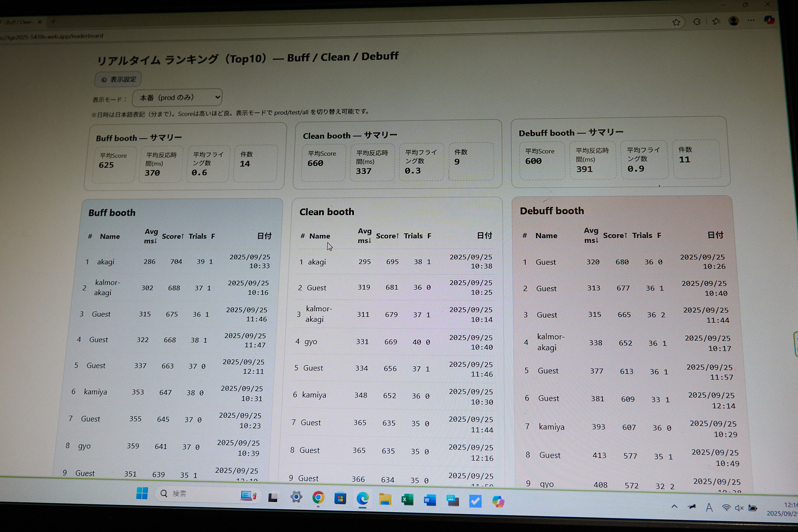Open the browser extensions icon

(697, 22)
